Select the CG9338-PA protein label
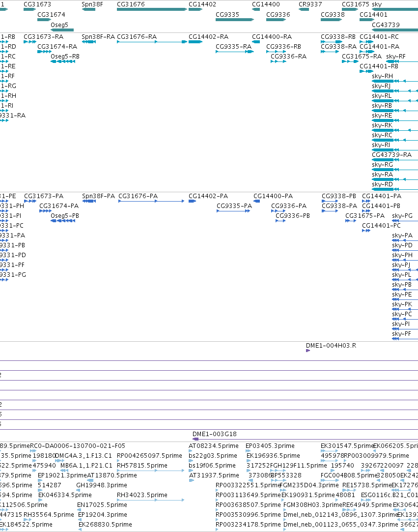 pyautogui.click(x=339, y=206)
